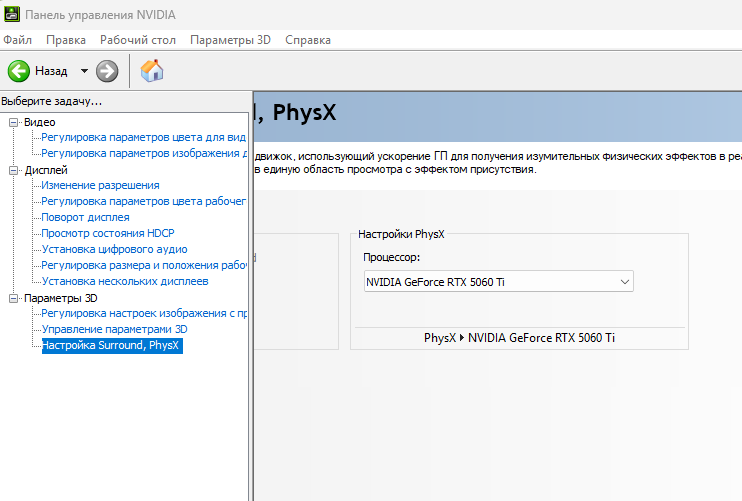Click the Назад button label

[x=51, y=71]
